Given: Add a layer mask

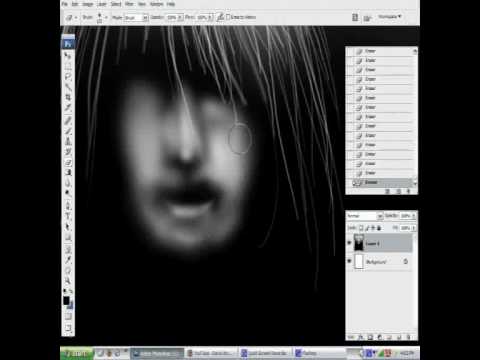Looking at the screenshot, I should (370, 337).
